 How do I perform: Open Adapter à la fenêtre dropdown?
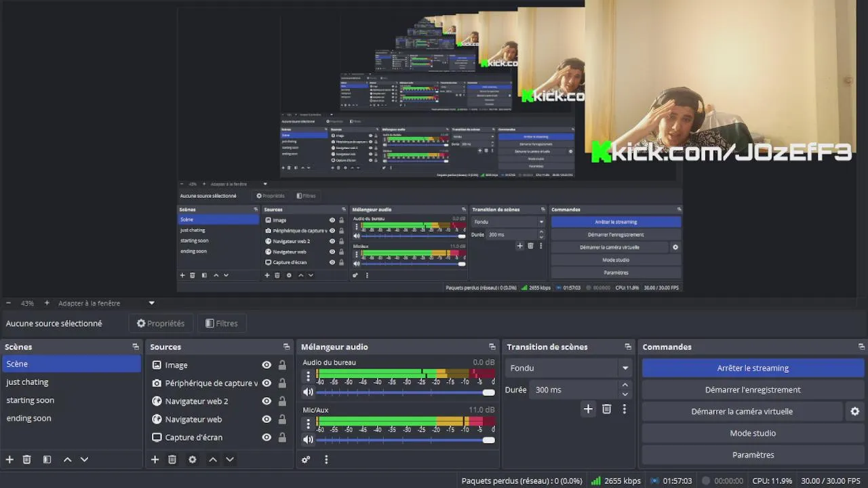pyautogui.click(x=106, y=303)
